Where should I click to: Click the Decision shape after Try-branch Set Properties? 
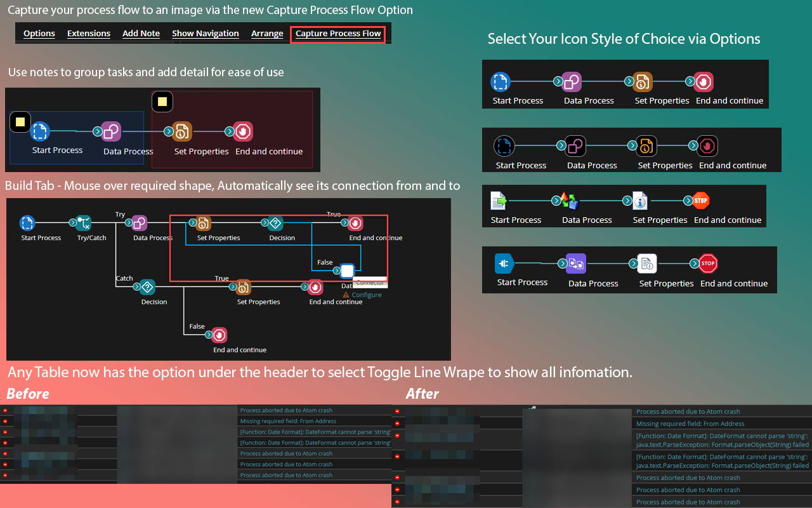click(x=275, y=223)
